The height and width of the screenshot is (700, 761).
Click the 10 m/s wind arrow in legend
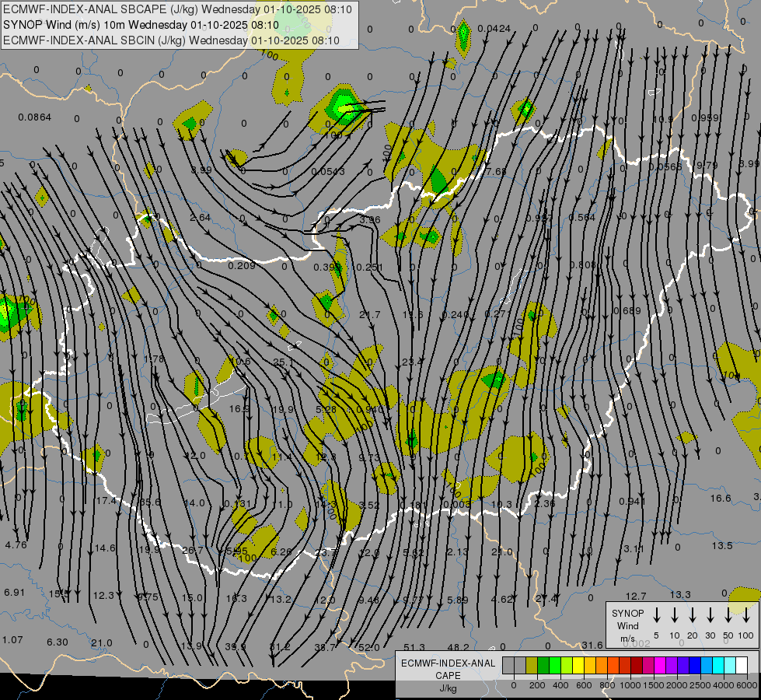coord(675,615)
